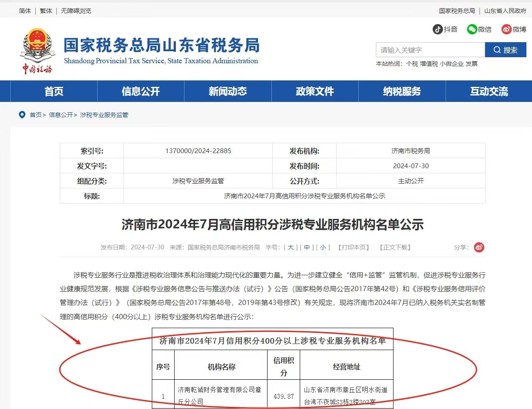This screenshot has height=409, width=532.
Task: Set font size to 中
Action: click(307, 247)
